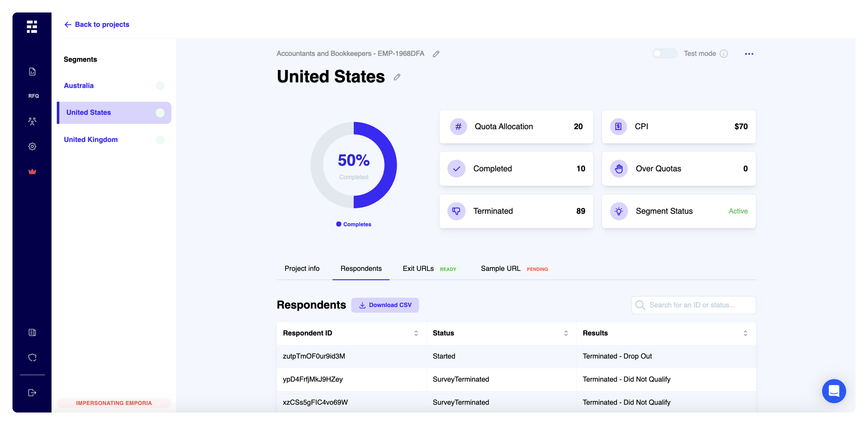Open the settings gear in sidebar

tap(32, 146)
